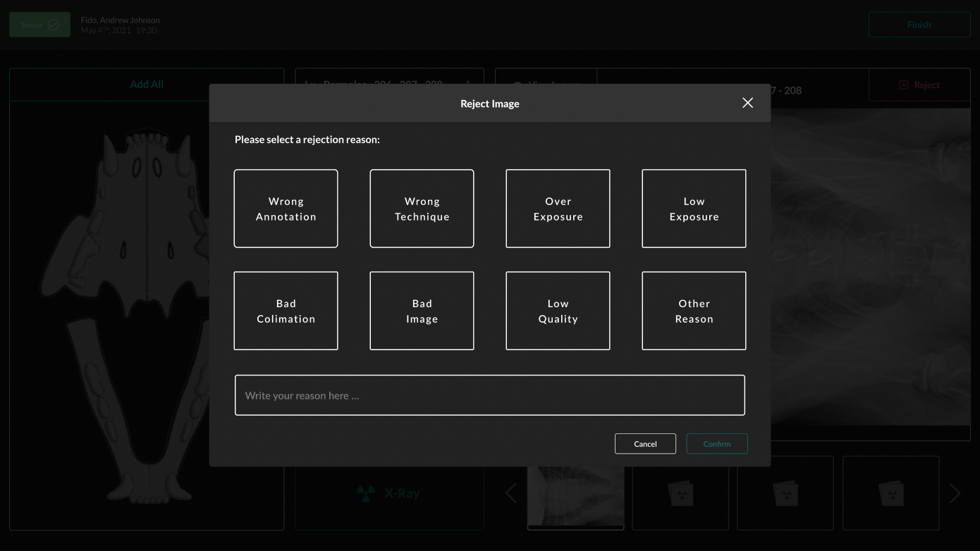Choose Wrong Technique as reason
Viewport: 980px width, 551px height.
(x=422, y=209)
